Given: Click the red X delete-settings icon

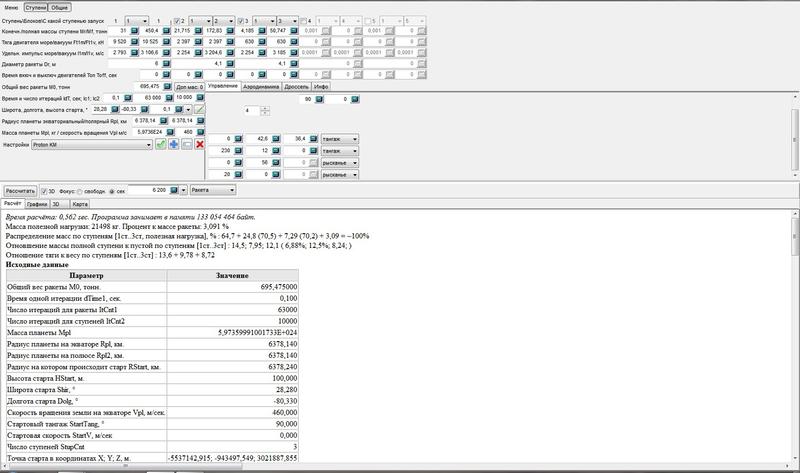Looking at the screenshot, I should pos(200,144).
